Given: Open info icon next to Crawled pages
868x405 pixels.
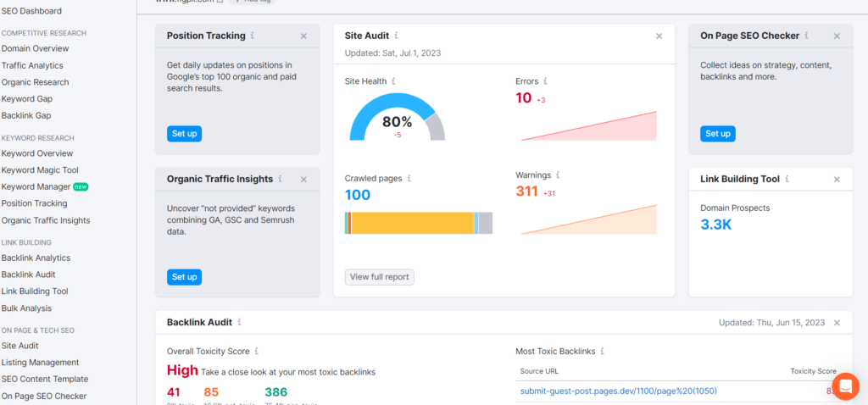Looking at the screenshot, I should pyautogui.click(x=409, y=178).
